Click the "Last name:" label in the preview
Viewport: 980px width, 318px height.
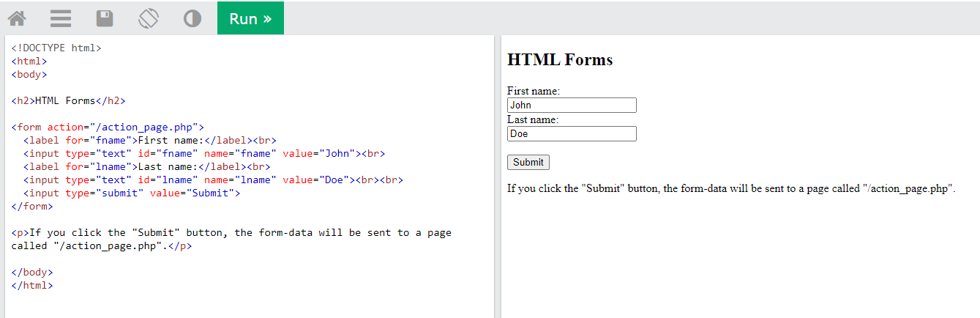click(x=533, y=119)
